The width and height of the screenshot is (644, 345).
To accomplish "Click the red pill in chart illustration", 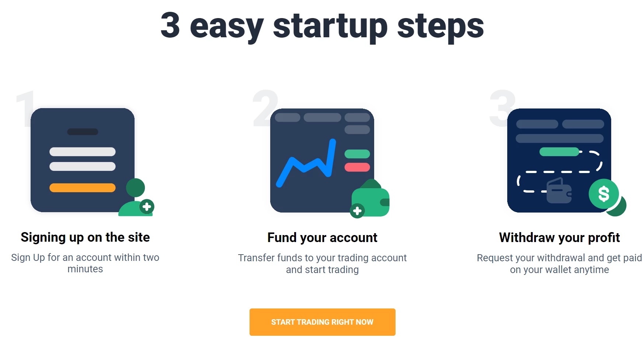I will pos(357,167).
